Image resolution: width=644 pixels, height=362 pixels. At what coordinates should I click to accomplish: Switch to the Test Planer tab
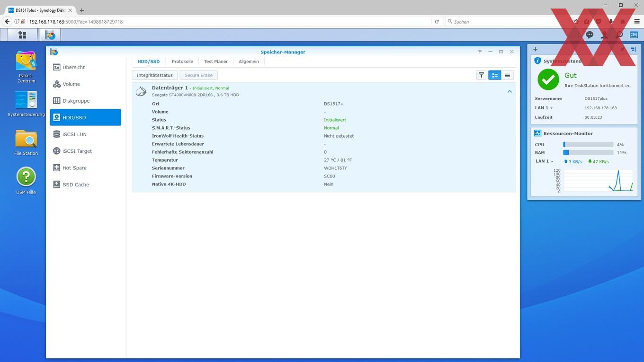point(216,62)
